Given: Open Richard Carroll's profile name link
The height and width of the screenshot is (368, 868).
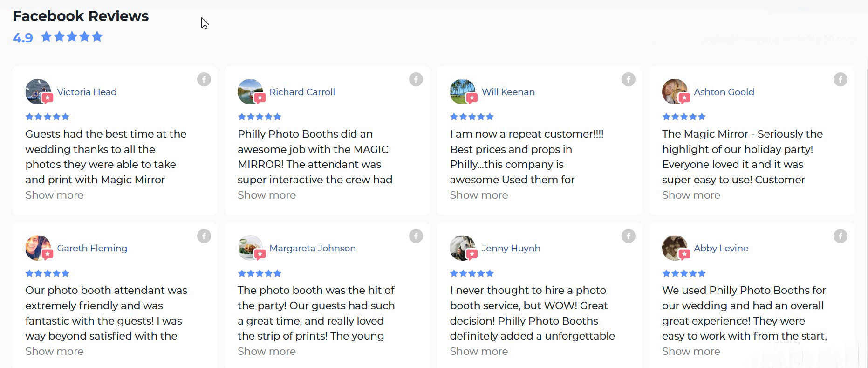Looking at the screenshot, I should pyautogui.click(x=302, y=92).
